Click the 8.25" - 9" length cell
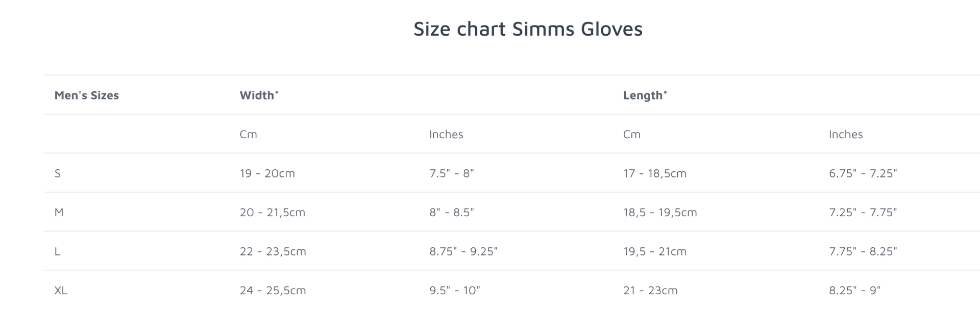The image size is (980, 335). (x=855, y=290)
